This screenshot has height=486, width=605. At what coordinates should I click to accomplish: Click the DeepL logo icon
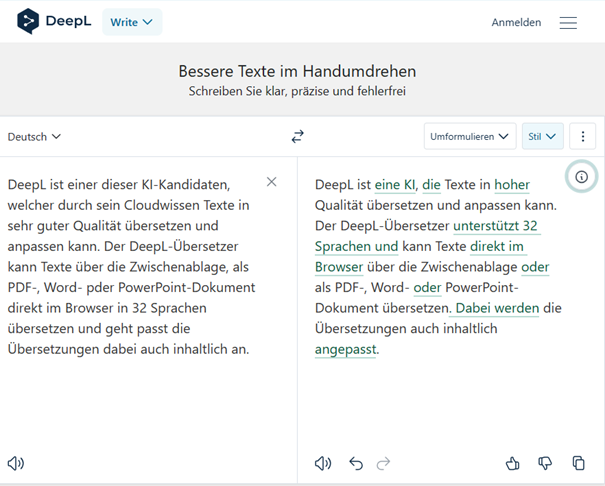tap(29, 21)
